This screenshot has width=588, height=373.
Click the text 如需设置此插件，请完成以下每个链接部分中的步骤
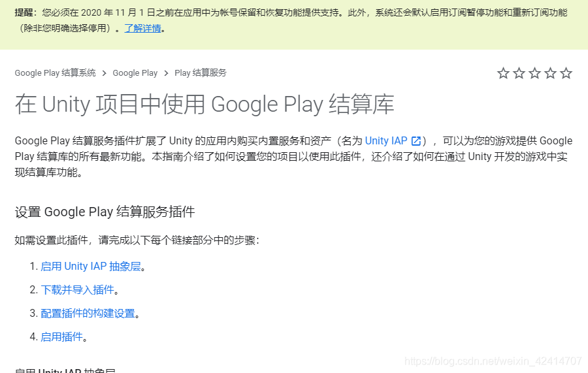pyautogui.click(x=137, y=240)
